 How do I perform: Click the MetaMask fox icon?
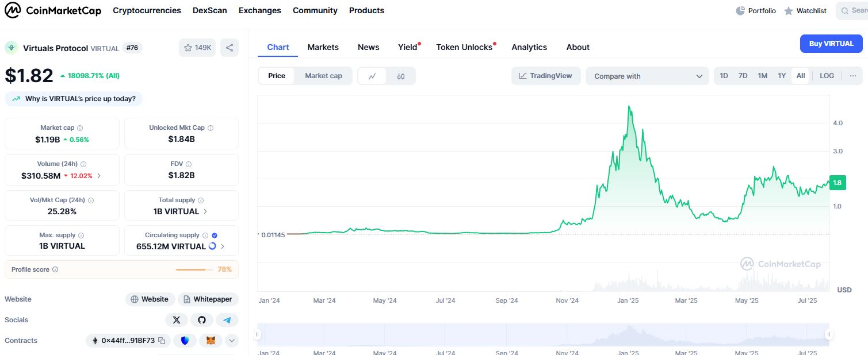coord(211,341)
